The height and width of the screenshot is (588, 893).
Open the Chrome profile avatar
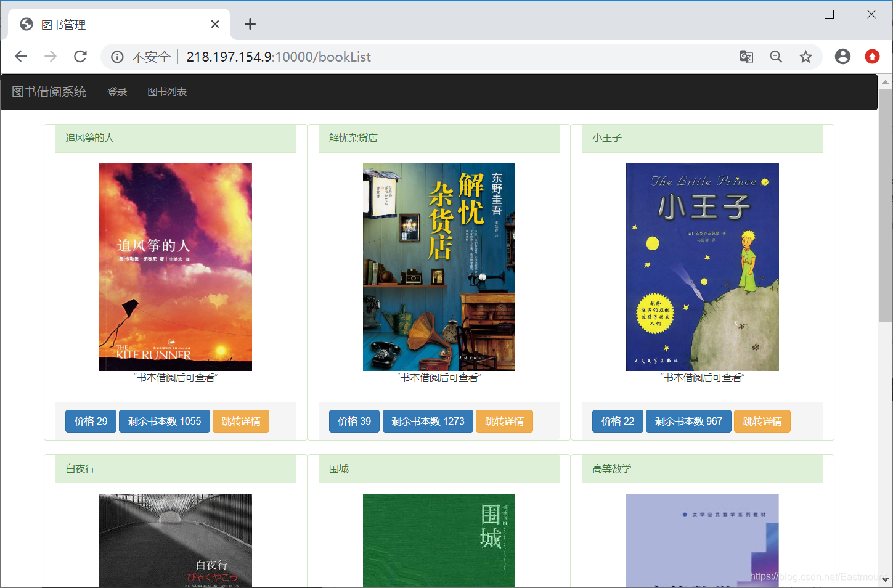pos(842,57)
